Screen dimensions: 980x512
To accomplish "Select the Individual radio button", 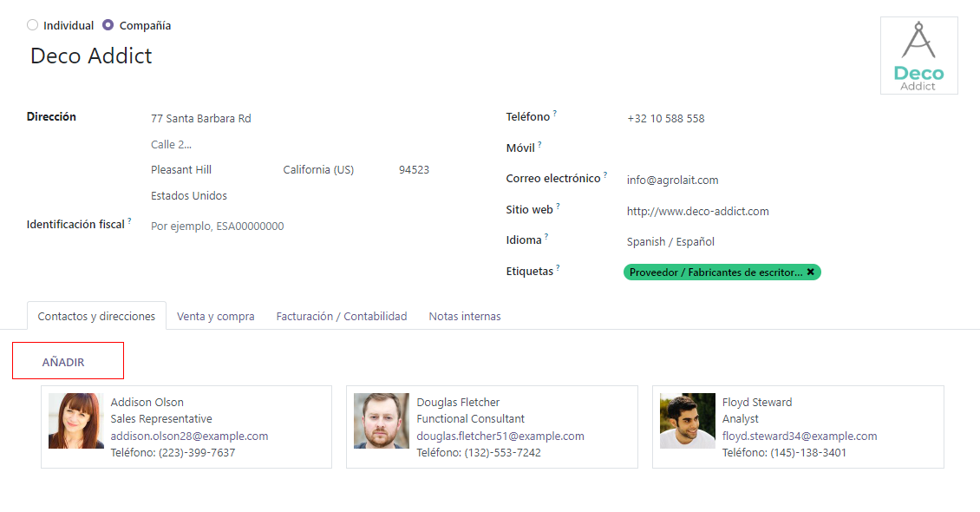I will coord(32,24).
